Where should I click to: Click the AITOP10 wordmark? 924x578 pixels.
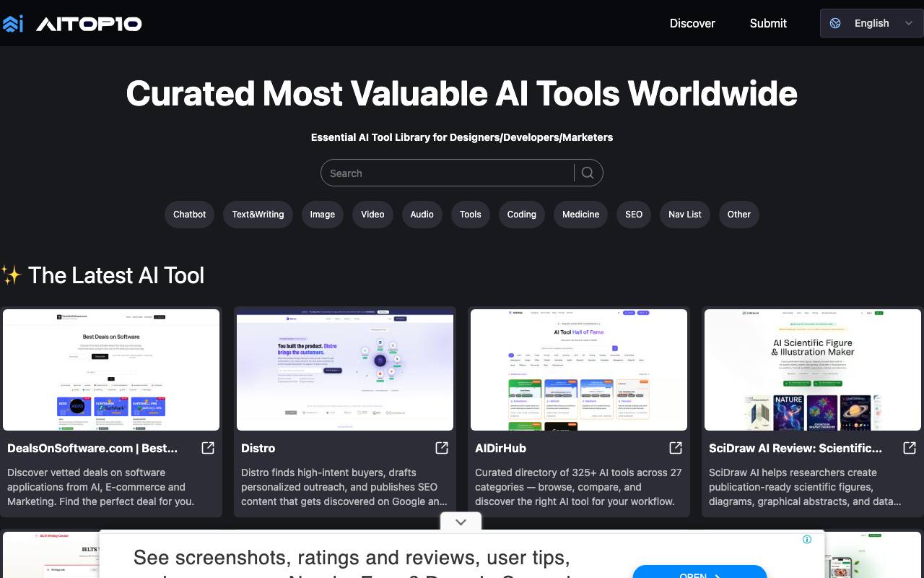(x=89, y=24)
